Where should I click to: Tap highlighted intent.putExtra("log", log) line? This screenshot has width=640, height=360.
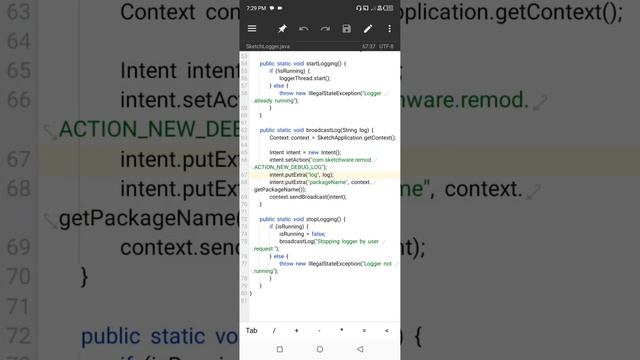(x=301, y=175)
